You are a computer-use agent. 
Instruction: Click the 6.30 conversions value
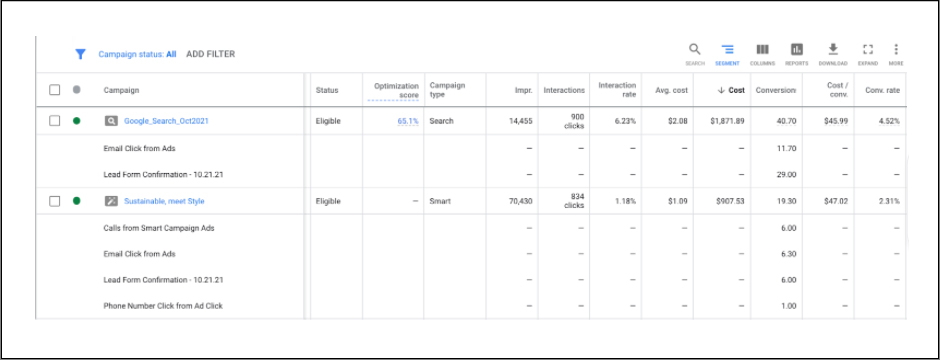[788, 254]
